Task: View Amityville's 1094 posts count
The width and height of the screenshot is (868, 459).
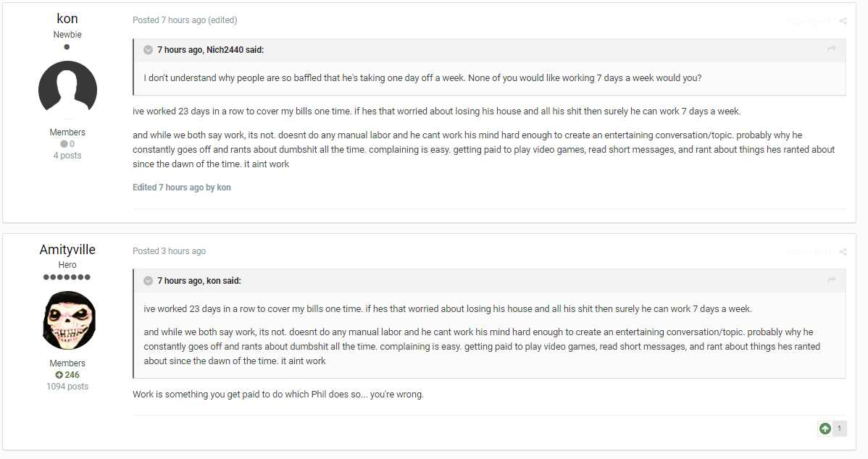Action: 67,387
